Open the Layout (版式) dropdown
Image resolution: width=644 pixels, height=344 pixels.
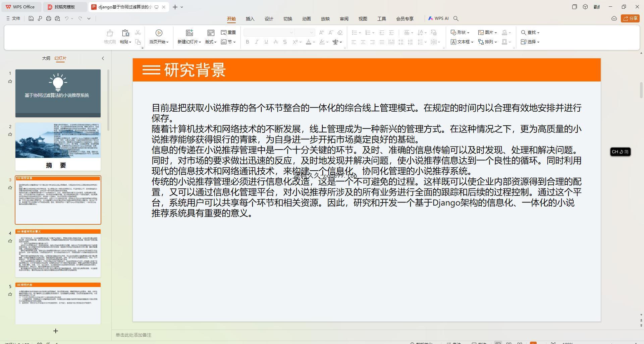(211, 42)
